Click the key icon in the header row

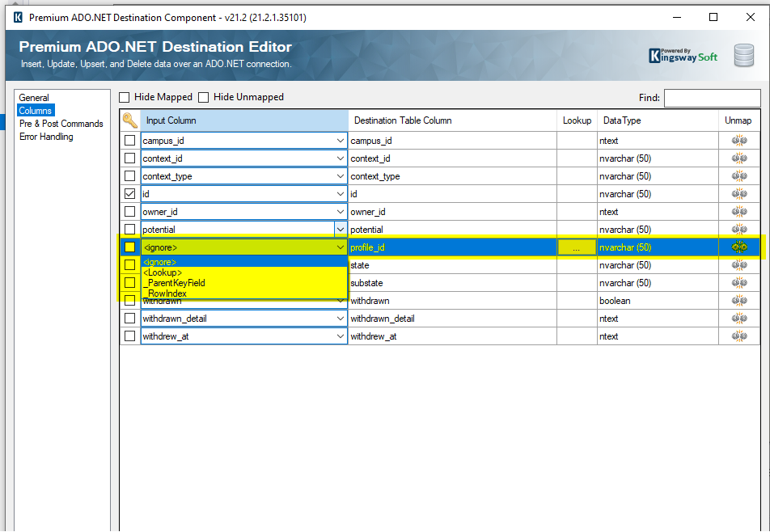130,120
